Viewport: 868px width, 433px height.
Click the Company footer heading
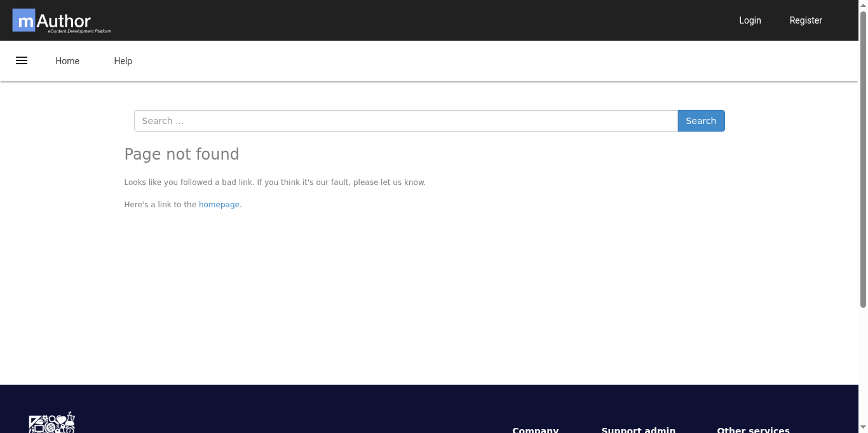[x=536, y=430]
